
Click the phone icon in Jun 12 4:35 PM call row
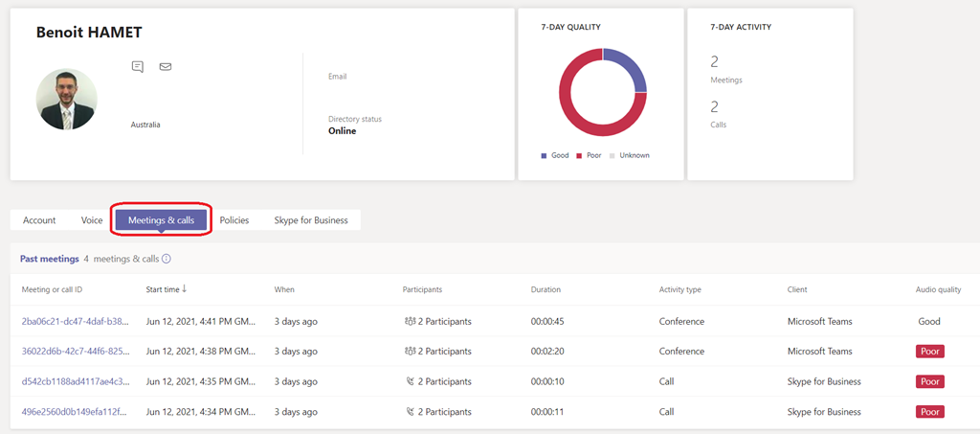tap(409, 381)
